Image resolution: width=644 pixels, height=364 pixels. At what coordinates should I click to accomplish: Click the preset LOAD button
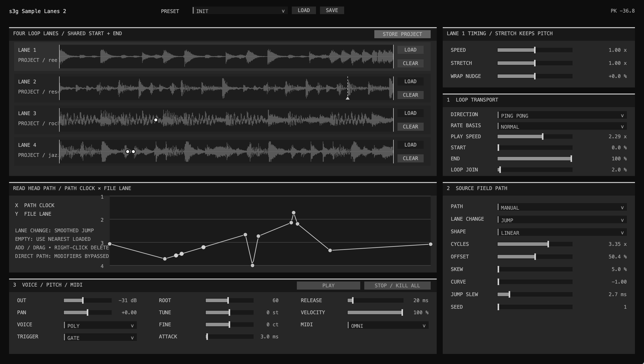click(x=304, y=10)
